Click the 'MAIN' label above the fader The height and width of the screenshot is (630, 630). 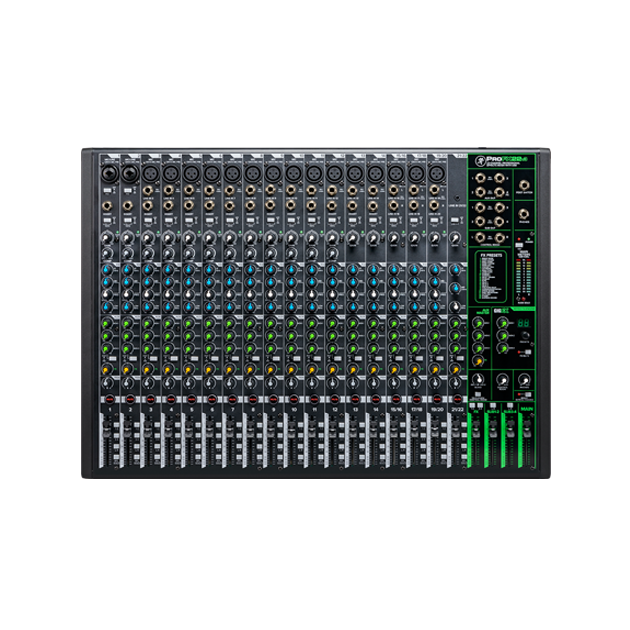(x=527, y=409)
